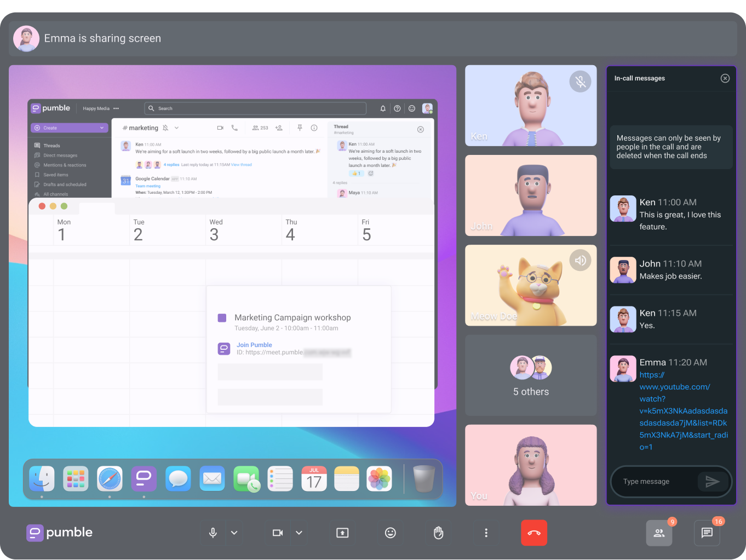View the 253 channel members
This screenshot has width=746, height=560.
tap(260, 128)
